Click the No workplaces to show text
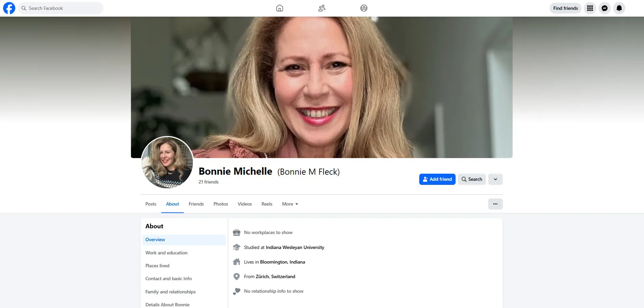The image size is (644, 308). [x=268, y=232]
